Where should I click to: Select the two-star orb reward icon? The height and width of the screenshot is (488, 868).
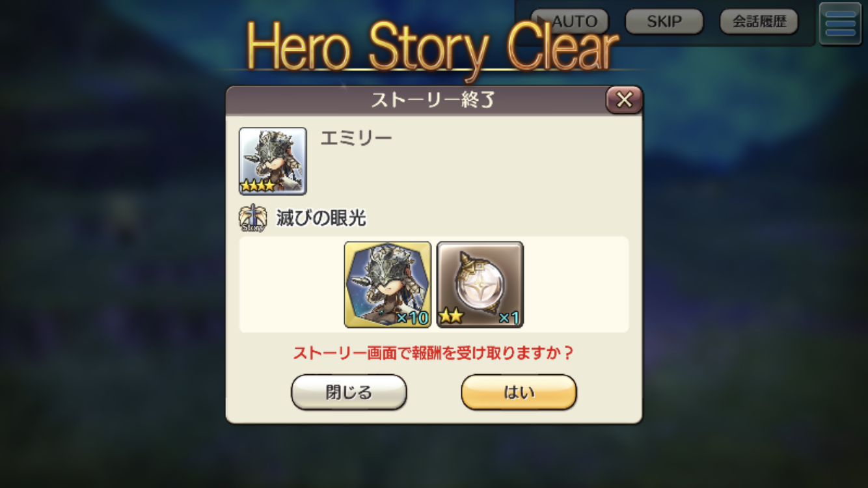[x=480, y=284]
